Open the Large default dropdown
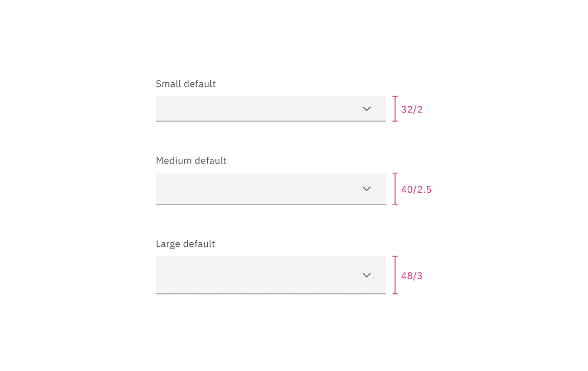 [x=271, y=275]
